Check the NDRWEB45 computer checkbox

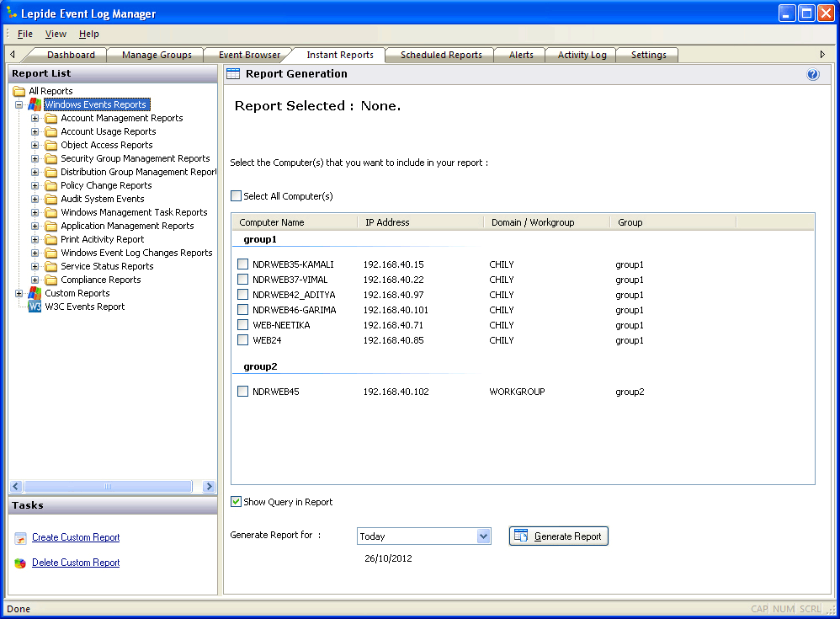pos(242,392)
